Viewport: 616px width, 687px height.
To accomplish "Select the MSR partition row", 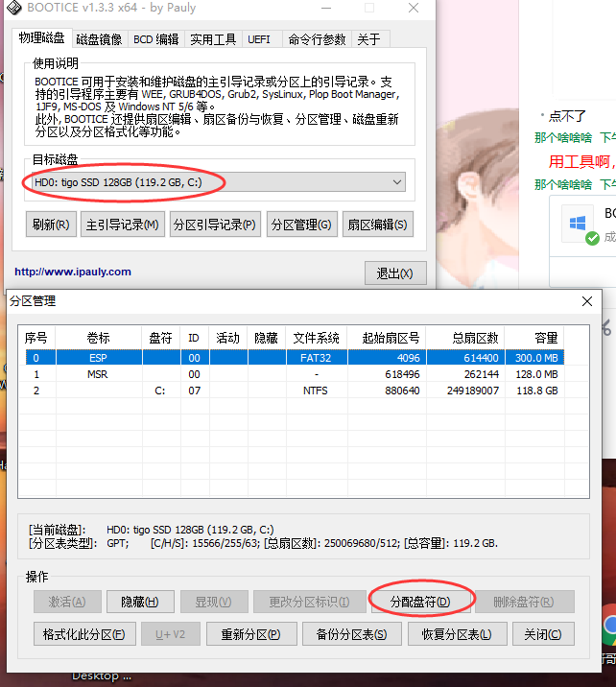I will 295,374.
